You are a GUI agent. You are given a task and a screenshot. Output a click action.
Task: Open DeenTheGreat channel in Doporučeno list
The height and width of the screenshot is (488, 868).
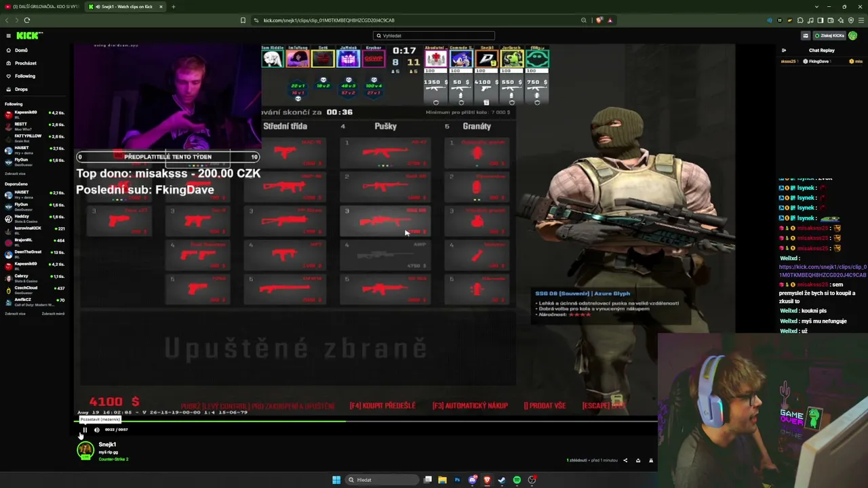34,253
